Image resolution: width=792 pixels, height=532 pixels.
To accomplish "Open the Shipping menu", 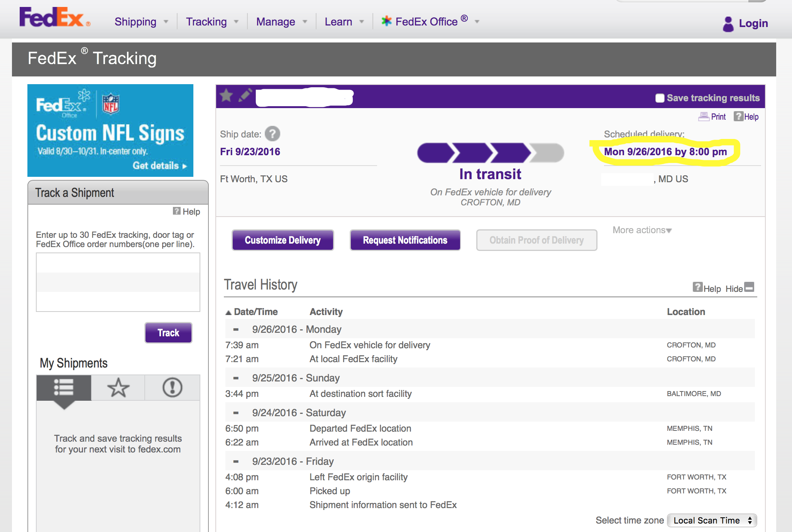I will click(x=141, y=22).
